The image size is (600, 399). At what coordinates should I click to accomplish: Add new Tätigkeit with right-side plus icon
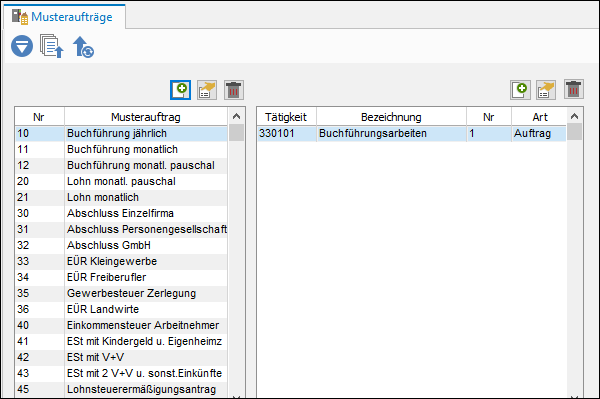(520, 90)
